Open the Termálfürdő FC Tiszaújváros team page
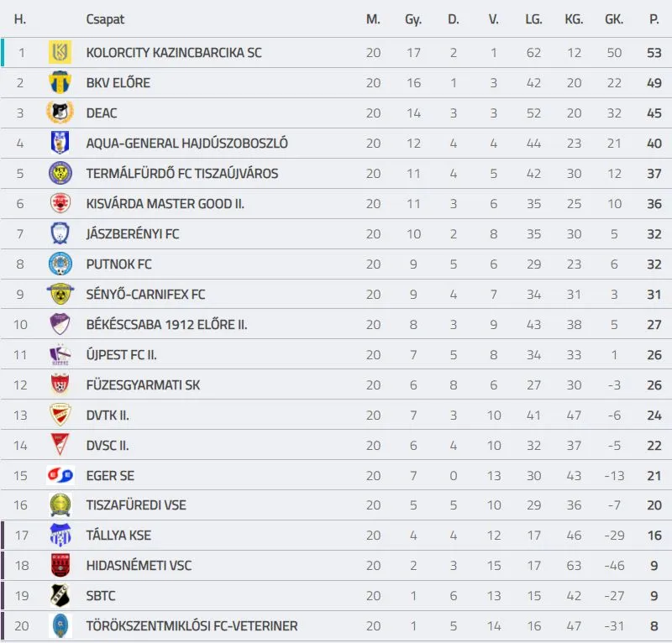The height and width of the screenshot is (643, 672). [x=181, y=174]
